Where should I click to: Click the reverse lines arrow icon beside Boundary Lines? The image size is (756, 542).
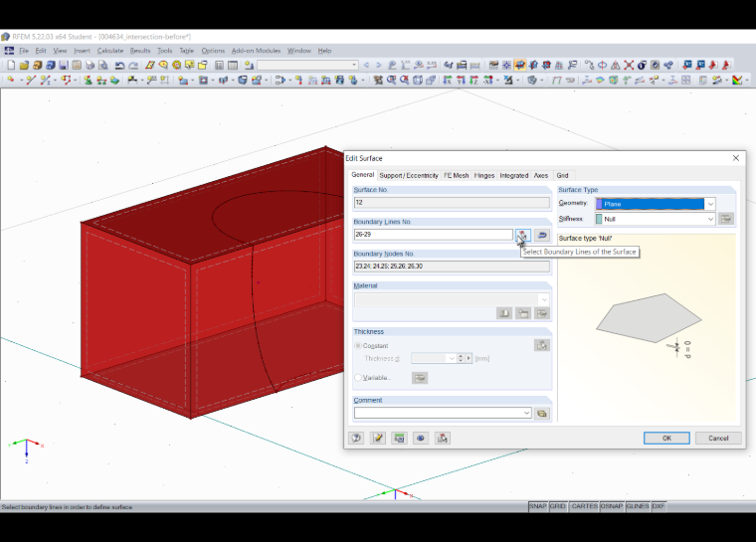[542, 235]
